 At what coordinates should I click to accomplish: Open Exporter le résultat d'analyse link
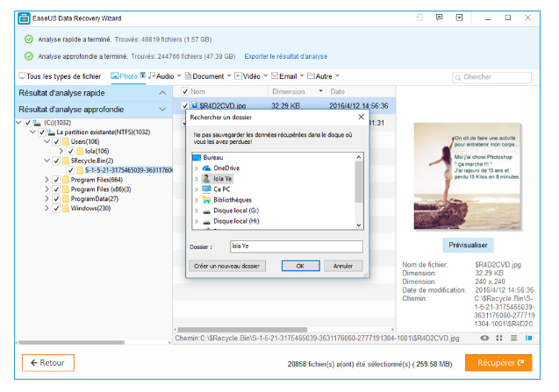pos(285,56)
